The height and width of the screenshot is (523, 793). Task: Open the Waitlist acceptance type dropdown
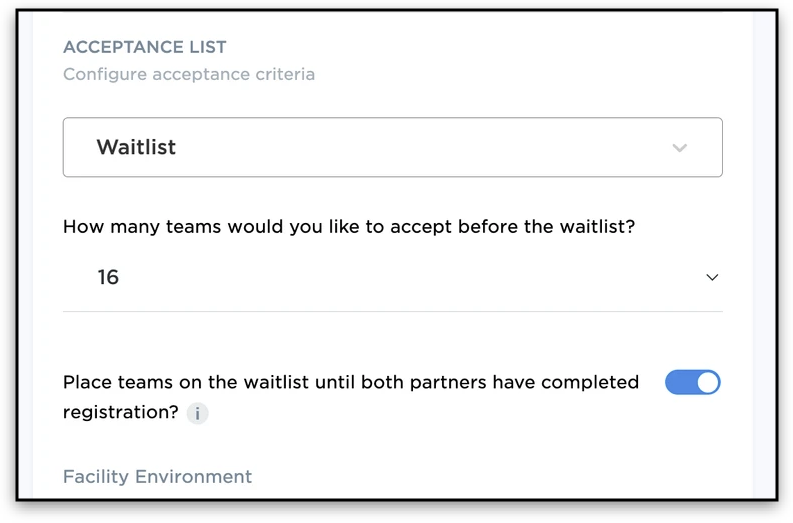392,147
